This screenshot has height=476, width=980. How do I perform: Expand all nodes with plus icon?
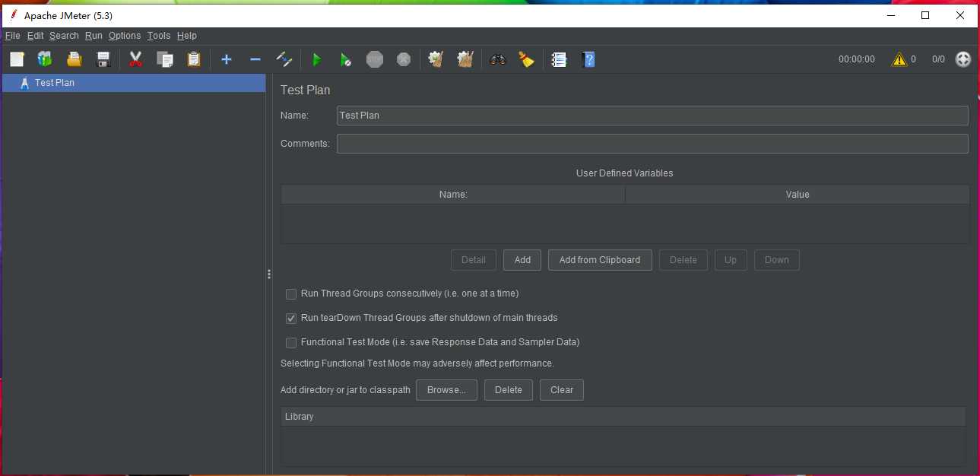pyautogui.click(x=226, y=59)
